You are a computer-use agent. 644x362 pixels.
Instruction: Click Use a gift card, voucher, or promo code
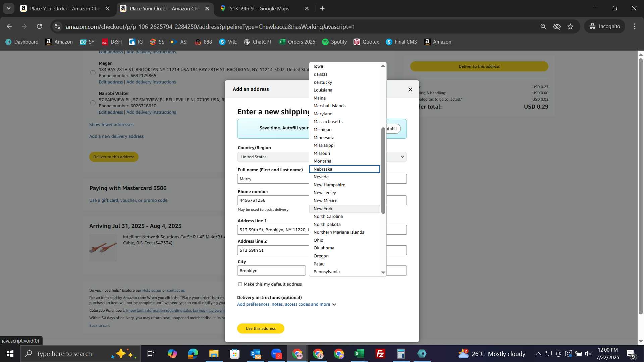(x=128, y=200)
